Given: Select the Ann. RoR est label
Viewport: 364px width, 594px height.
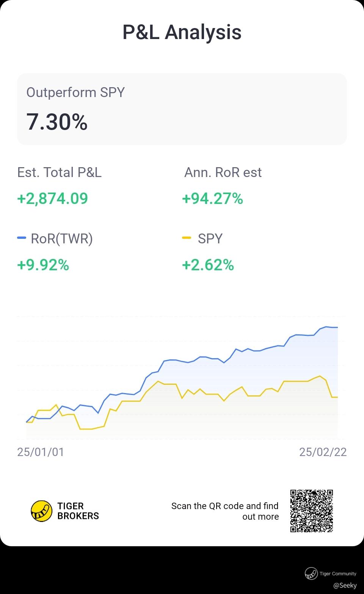Looking at the screenshot, I should pyautogui.click(x=223, y=172).
